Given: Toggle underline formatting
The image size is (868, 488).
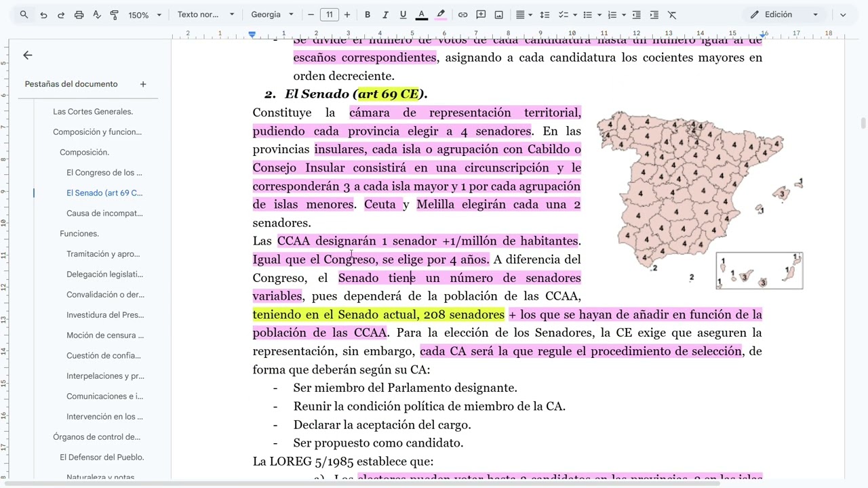Looking at the screenshot, I should [403, 14].
